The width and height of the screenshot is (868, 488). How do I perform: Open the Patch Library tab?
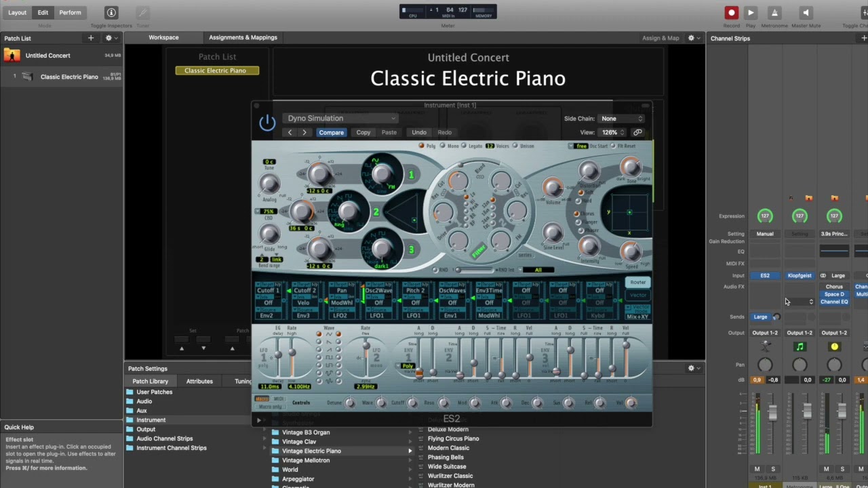(x=150, y=382)
